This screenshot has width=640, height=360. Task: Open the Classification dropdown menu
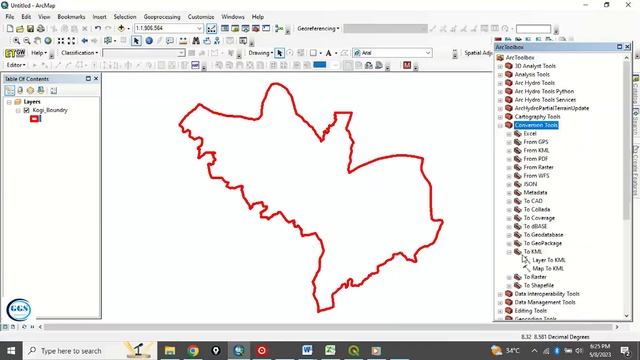tap(80, 53)
